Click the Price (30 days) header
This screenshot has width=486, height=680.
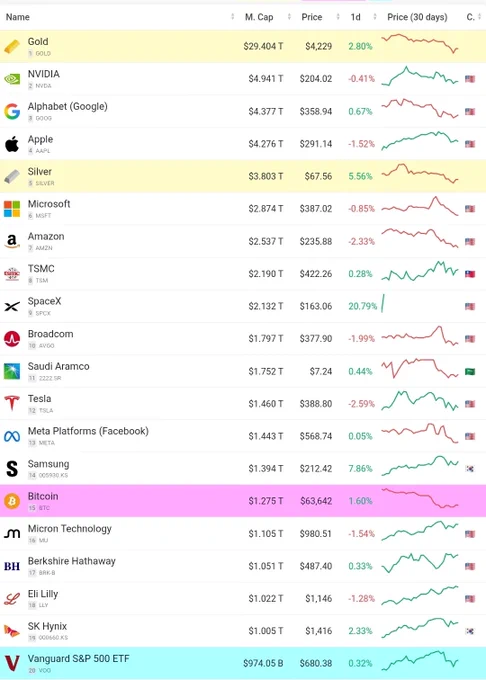tap(417, 17)
